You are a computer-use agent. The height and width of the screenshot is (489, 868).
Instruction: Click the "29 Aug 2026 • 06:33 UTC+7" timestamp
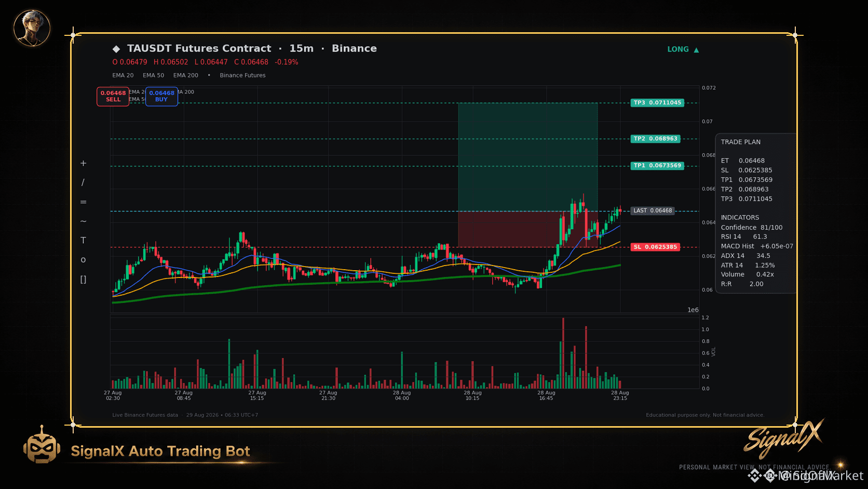pyautogui.click(x=222, y=415)
